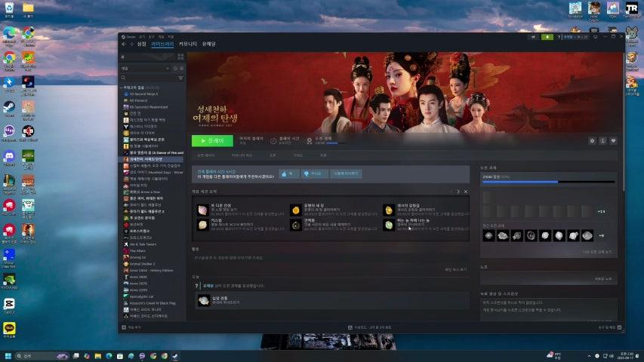Click the green 플레이 (Play) button
Viewport: 644px width, 362px height.
(212, 141)
